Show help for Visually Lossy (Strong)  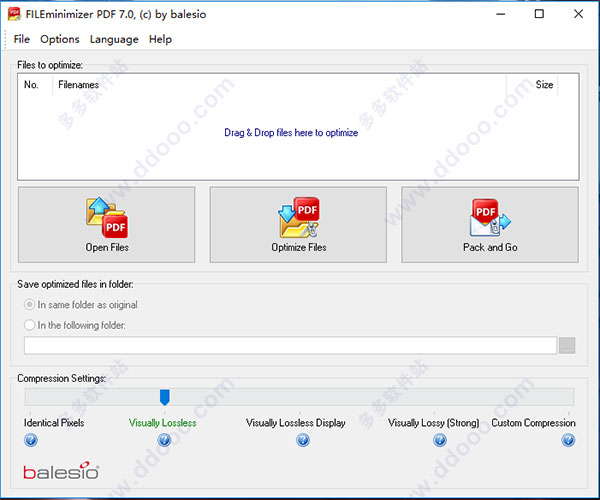440,440
